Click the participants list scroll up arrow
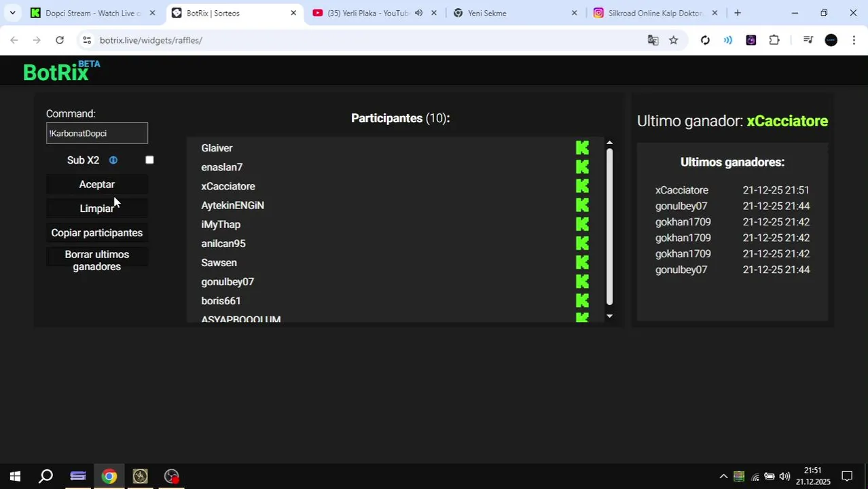 (609, 143)
